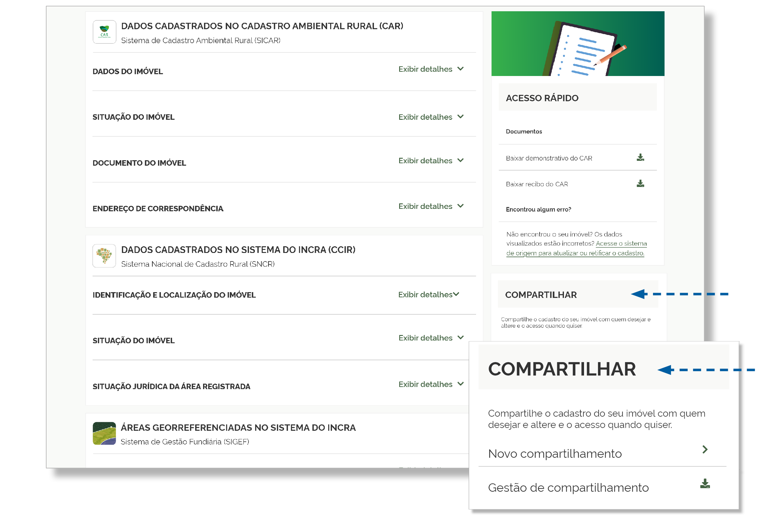Click 'DOCUMENTO DO IMÓVEL' row title
760x532 pixels.
[x=139, y=163]
